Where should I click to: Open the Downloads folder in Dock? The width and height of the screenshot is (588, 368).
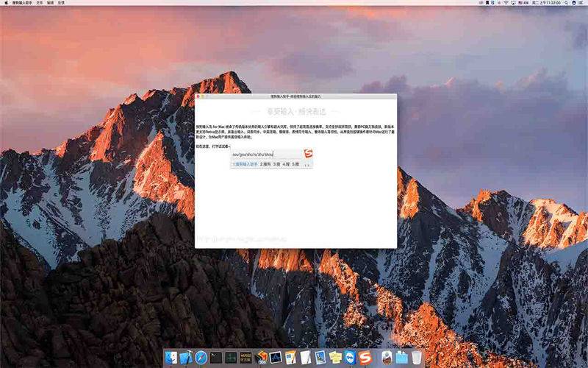[401, 358]
